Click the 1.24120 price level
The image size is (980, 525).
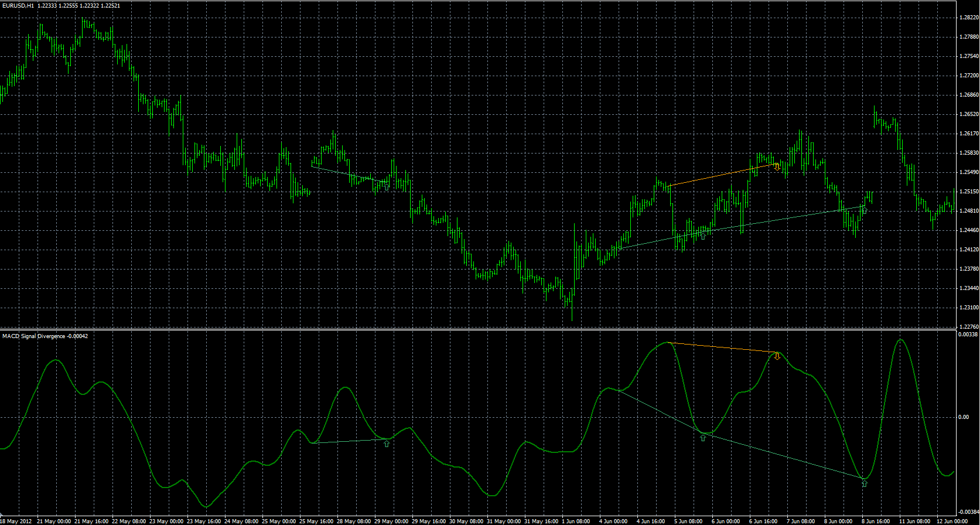point(969,250)
